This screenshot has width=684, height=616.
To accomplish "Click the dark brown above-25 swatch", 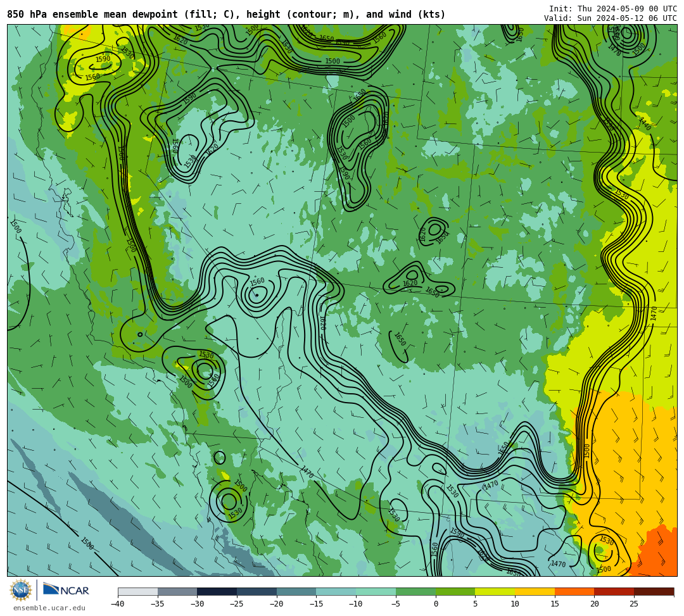I will point(654,591).
